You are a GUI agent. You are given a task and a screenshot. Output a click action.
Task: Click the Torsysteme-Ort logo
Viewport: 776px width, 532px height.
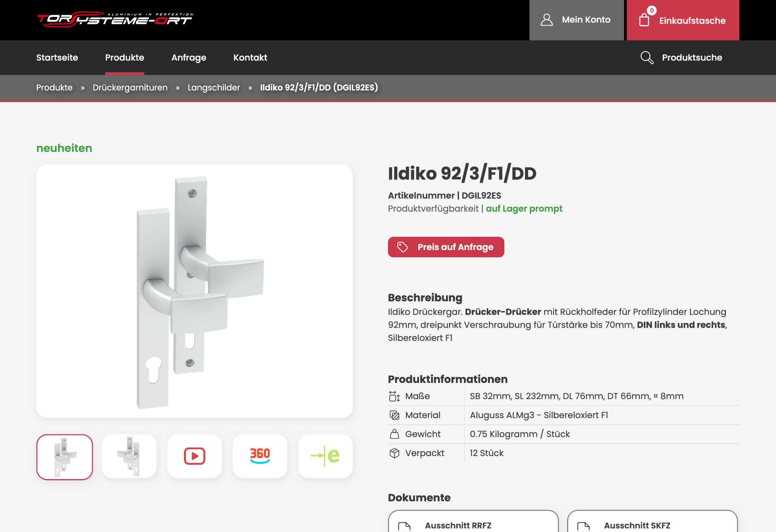coord(115,19)
